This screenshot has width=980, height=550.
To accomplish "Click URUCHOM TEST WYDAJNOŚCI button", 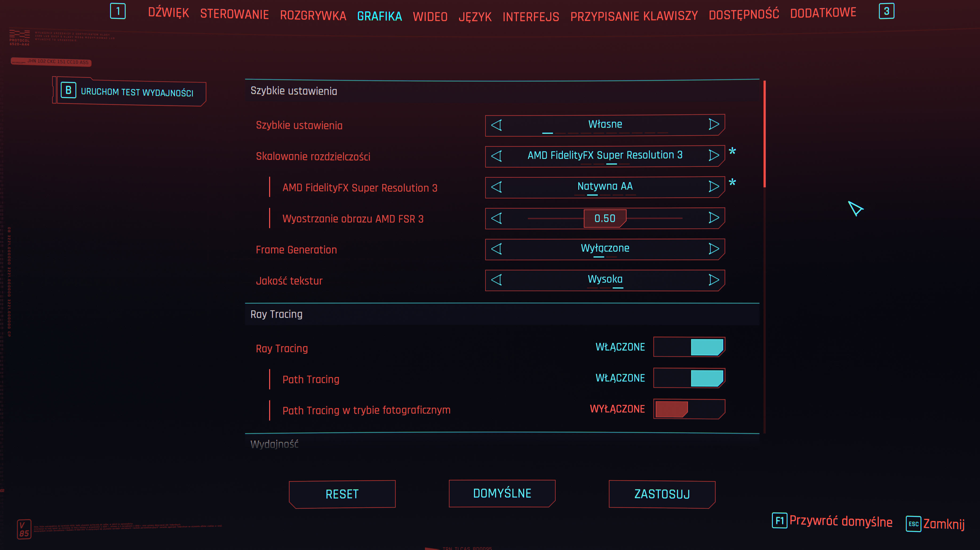I will click(x=136, y=92).
